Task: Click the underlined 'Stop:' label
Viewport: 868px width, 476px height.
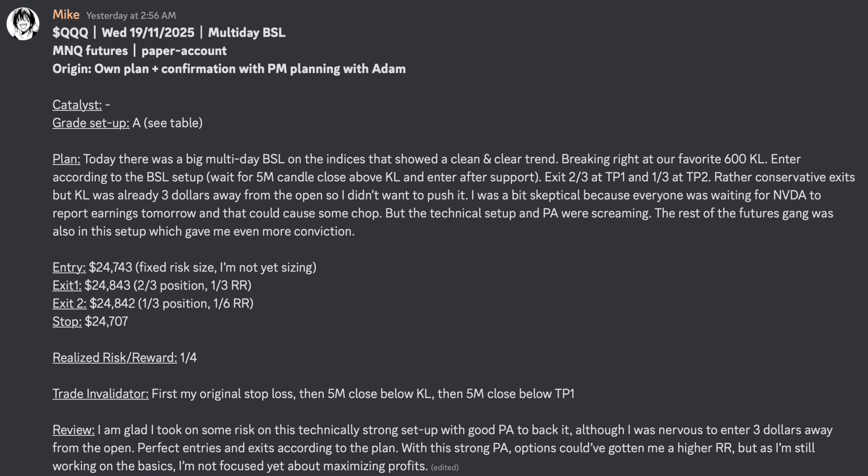Action: point(67,322)
